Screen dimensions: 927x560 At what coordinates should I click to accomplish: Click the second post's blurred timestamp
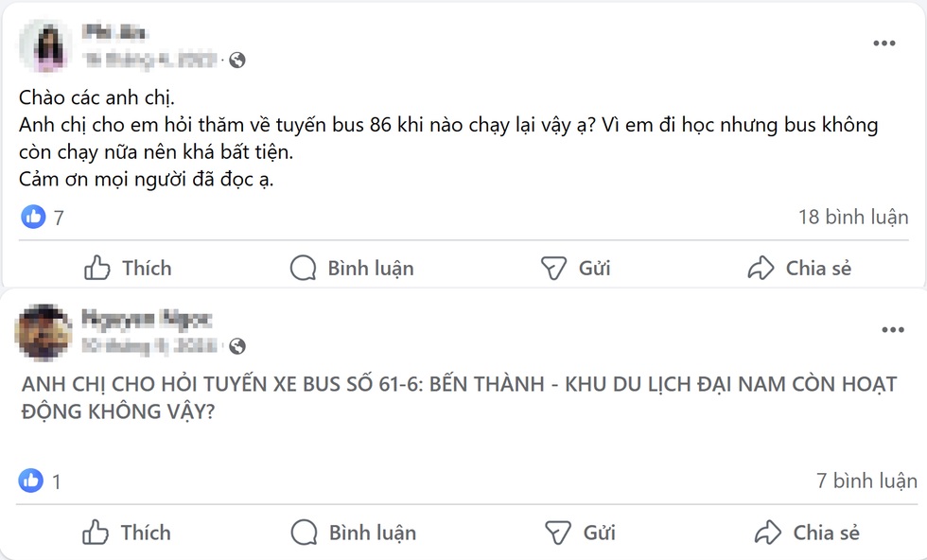pos(149,346)
